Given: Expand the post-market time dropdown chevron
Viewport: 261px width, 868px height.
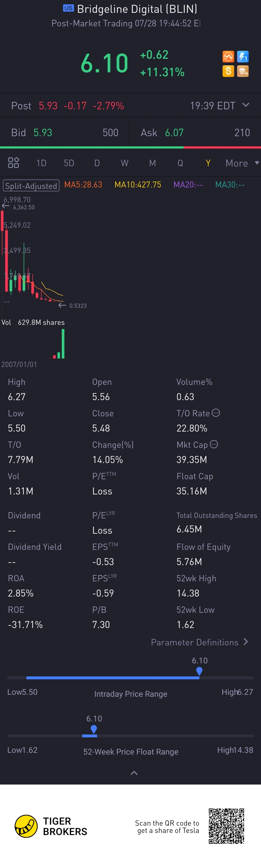Looking at the screenshot, I should tap(246, 105).
